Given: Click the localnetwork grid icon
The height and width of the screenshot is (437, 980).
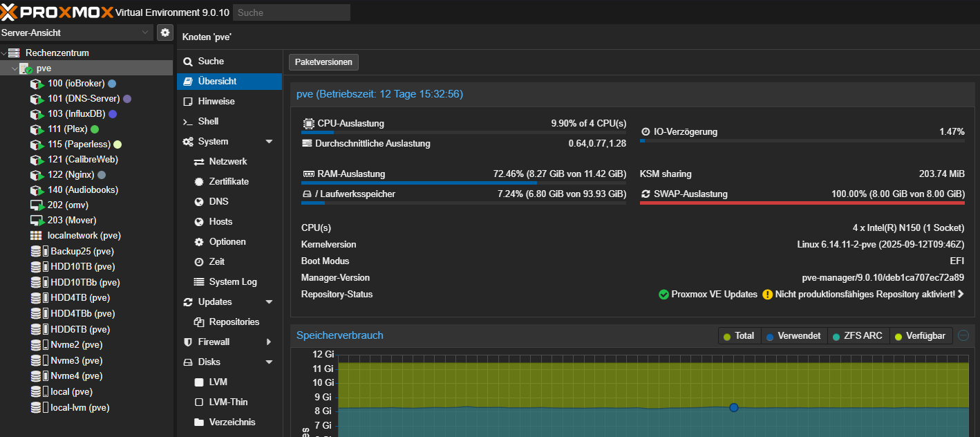Looking at the screenshot, I should [36, 236].
